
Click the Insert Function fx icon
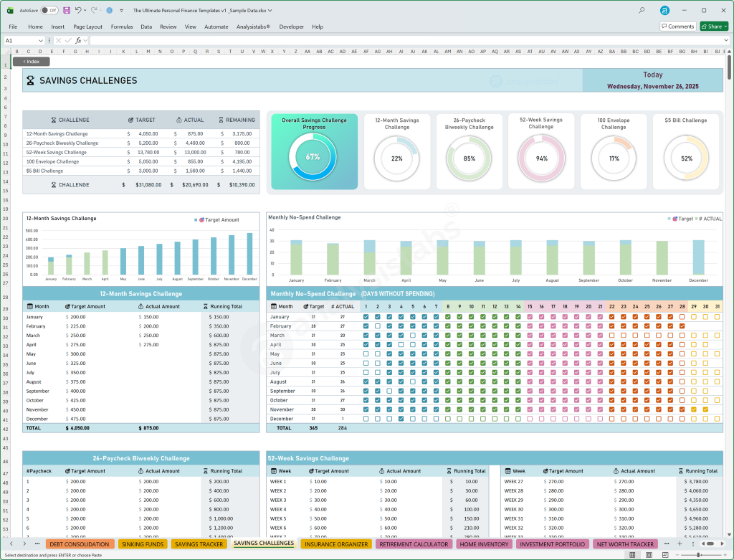tap(79, 41)
